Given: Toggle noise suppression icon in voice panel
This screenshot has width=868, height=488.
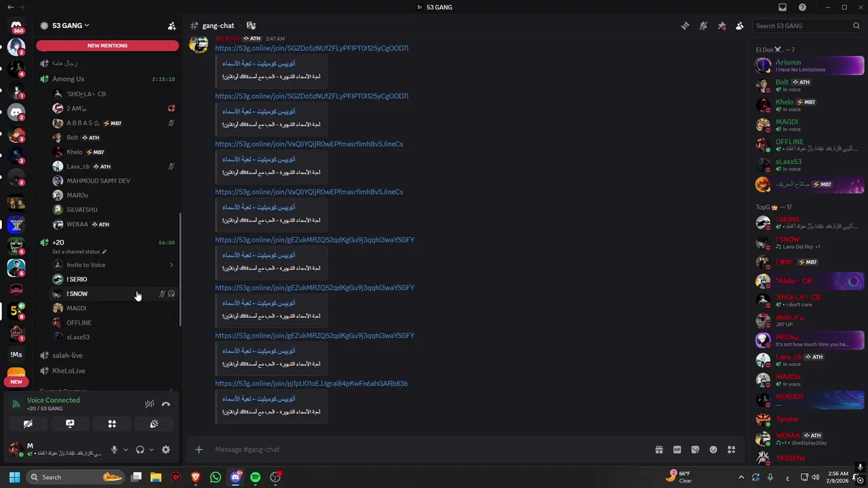Looking at the screenshot, I should (x=149, y=404).
